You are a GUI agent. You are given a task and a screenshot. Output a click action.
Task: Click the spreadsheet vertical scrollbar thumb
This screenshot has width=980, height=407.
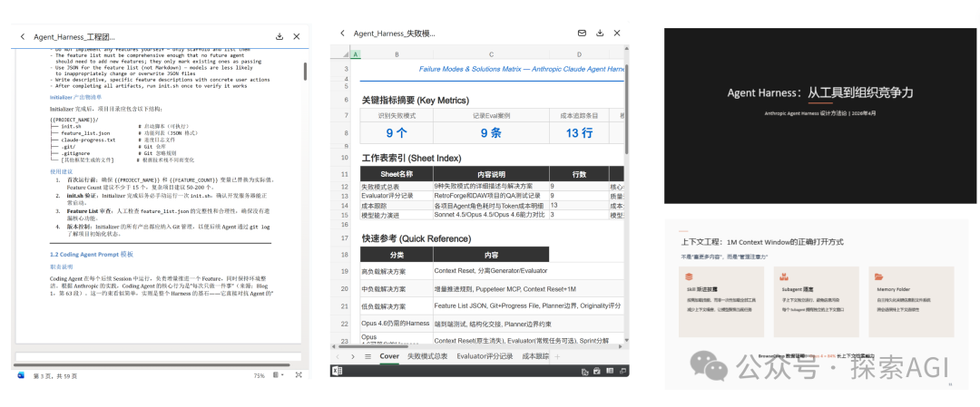click(x=627, y=110)
